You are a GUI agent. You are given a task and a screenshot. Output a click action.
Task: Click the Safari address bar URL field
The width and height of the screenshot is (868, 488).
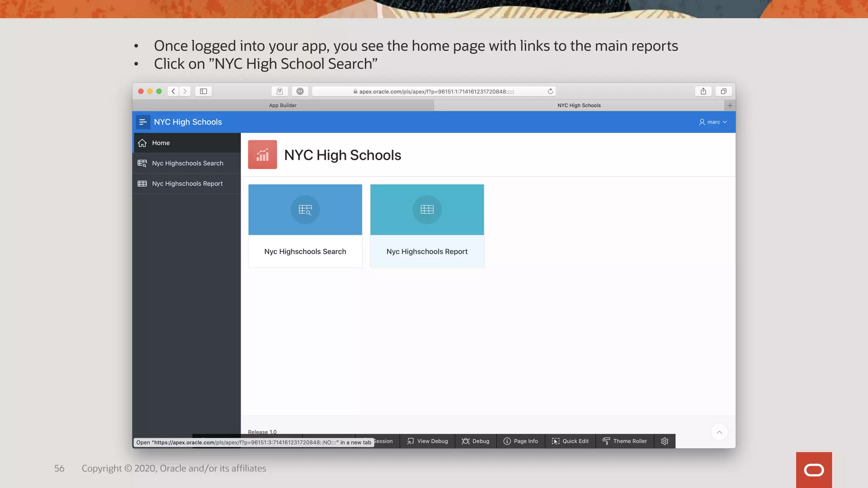(434, 91)
